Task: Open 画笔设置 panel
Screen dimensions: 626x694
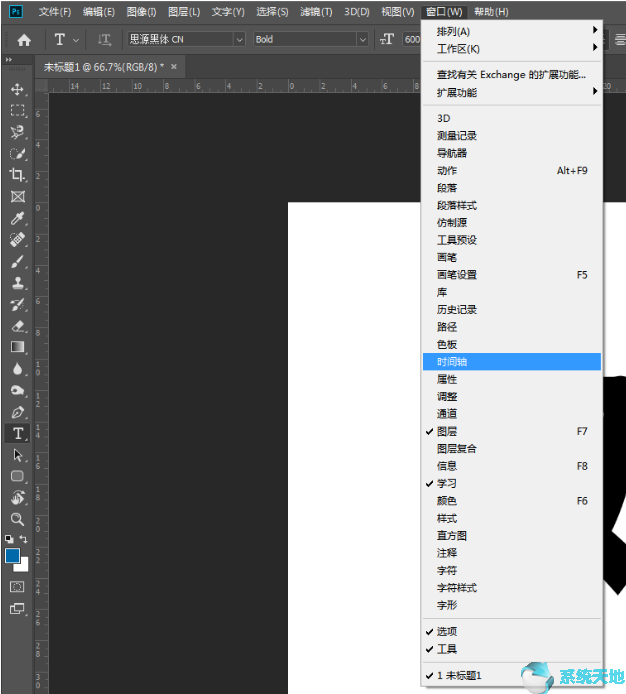Action: 512,275
